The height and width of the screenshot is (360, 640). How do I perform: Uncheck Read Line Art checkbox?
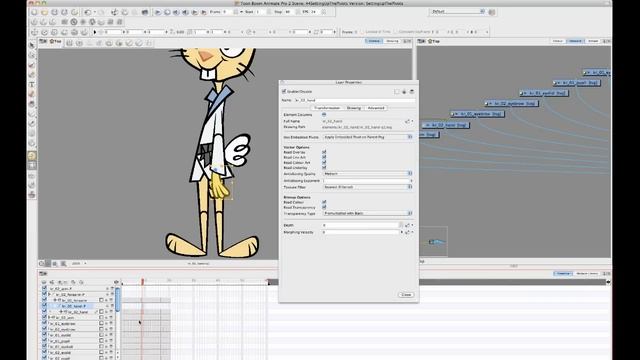pos(324,157)
